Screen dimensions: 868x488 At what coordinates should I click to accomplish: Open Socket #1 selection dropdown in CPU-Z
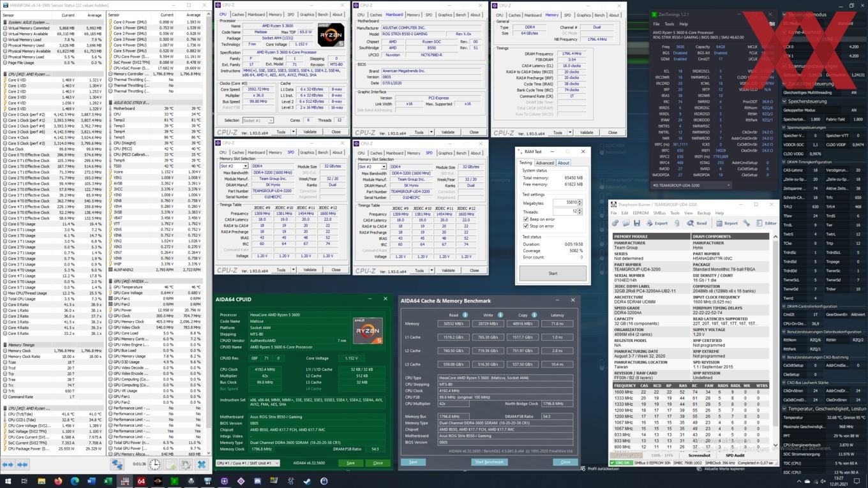[x=258, y=121]
